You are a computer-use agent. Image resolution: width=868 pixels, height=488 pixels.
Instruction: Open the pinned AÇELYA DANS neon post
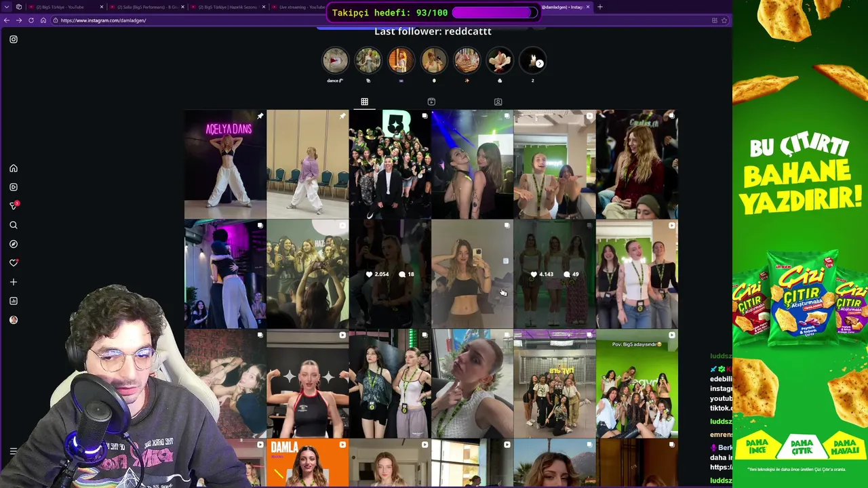tap(225, 164)
